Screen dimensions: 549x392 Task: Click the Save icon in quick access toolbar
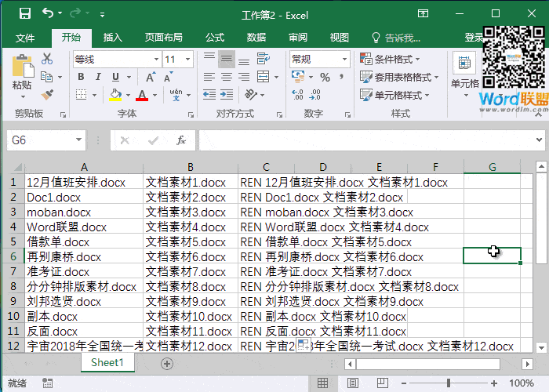click(25, 13)
